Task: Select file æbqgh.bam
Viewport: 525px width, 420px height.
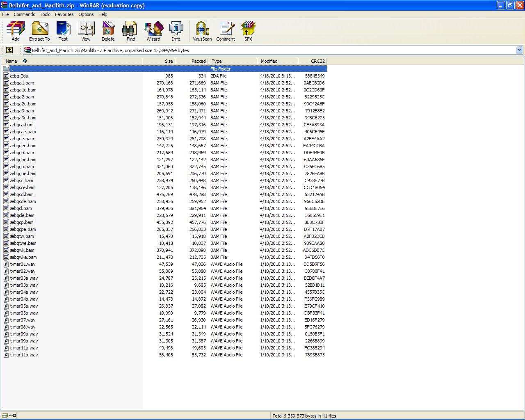Action: click(x=22, y=153)
